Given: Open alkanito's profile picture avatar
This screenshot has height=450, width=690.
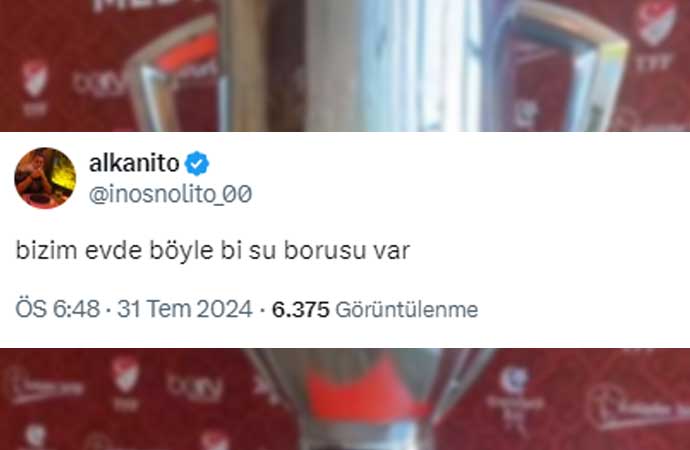Looking at the screenshot, I should 45,178.
